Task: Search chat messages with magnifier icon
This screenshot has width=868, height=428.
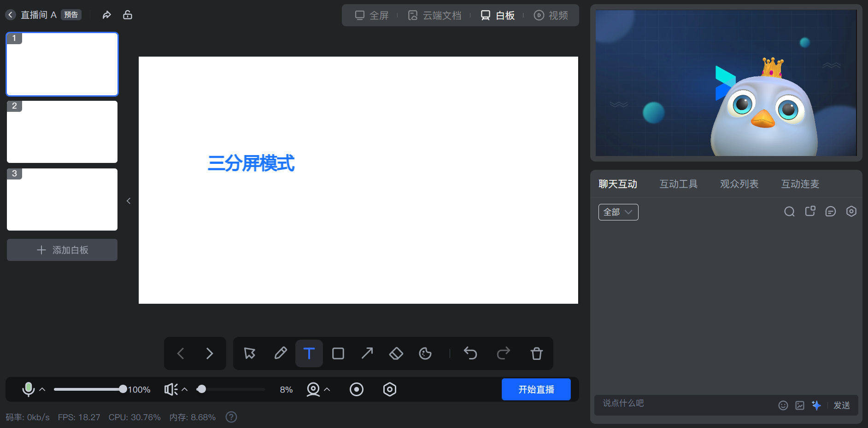Action: coord(789,212)
